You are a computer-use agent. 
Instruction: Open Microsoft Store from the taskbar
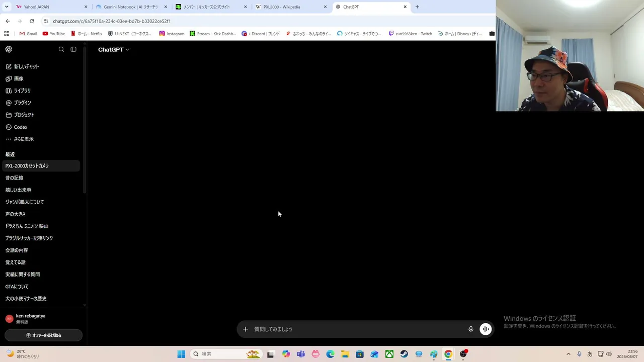360,354
